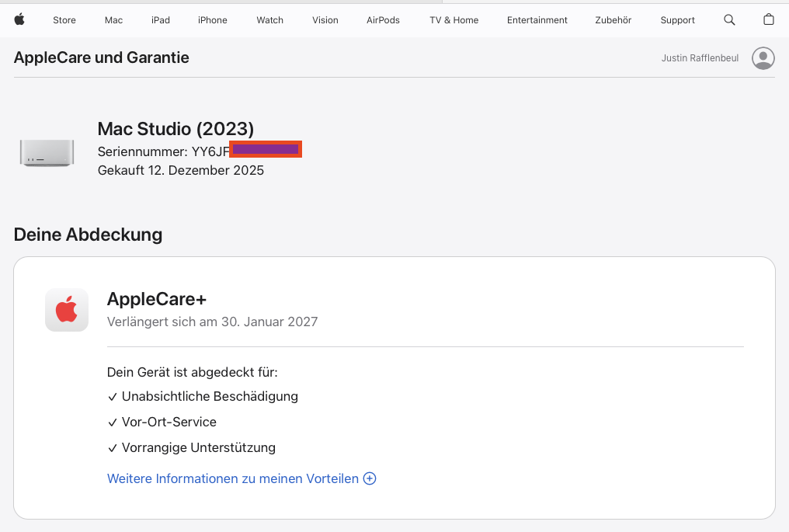Viewport: 789px width, 532px height.
Task: Select the Mac Studio (2023) heading
Action: coord(176,130)
